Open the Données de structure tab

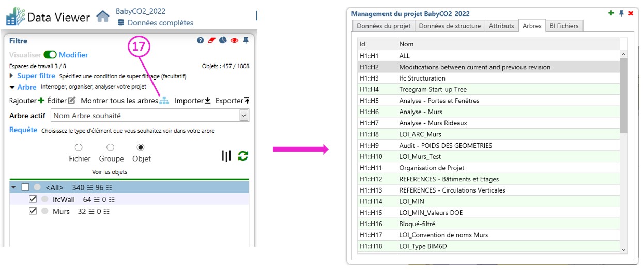click(450, 26)
